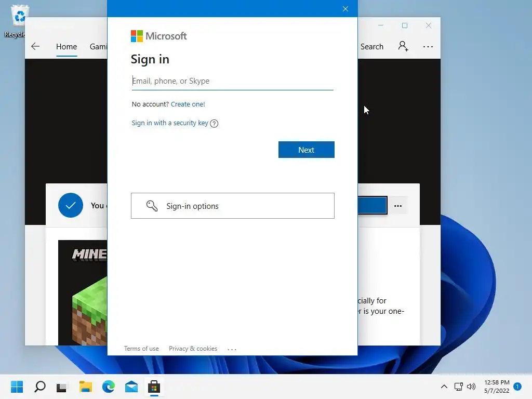This screenshot has width=532, height=399.
Task: Click the Email, phone, or Skype field
Action: pos(232,81)
